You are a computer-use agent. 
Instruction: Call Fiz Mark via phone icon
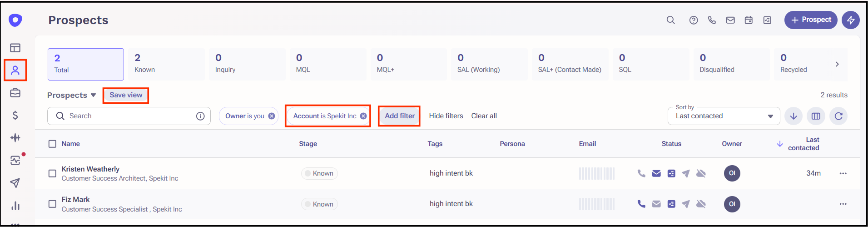(x=641, y=204)
